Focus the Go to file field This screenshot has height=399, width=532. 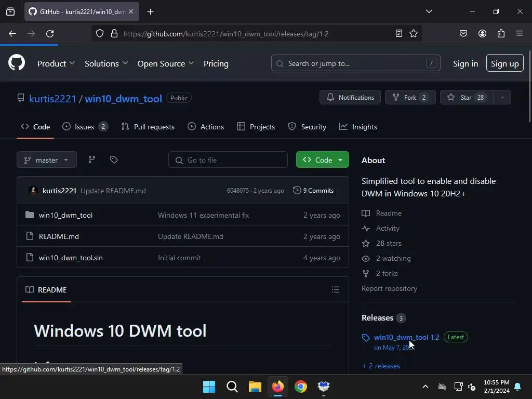pyautogui.click(x=228, y=160)
